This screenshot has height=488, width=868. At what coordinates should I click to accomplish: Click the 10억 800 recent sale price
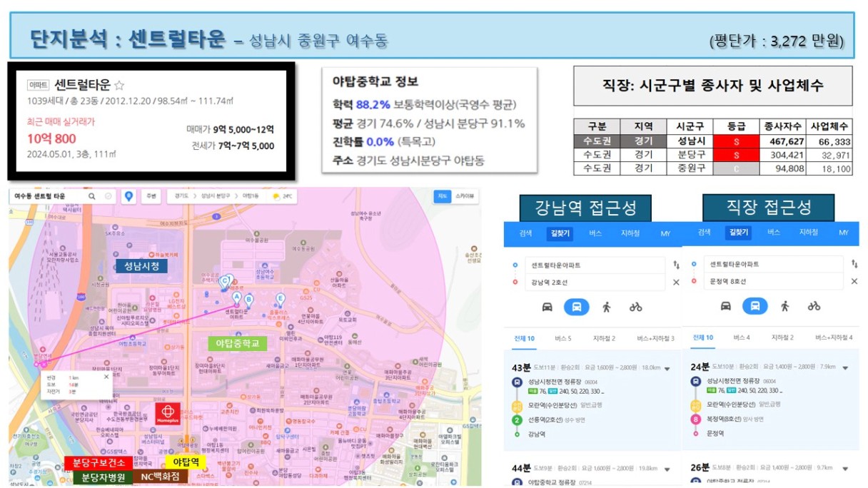(x=51, y=138)
